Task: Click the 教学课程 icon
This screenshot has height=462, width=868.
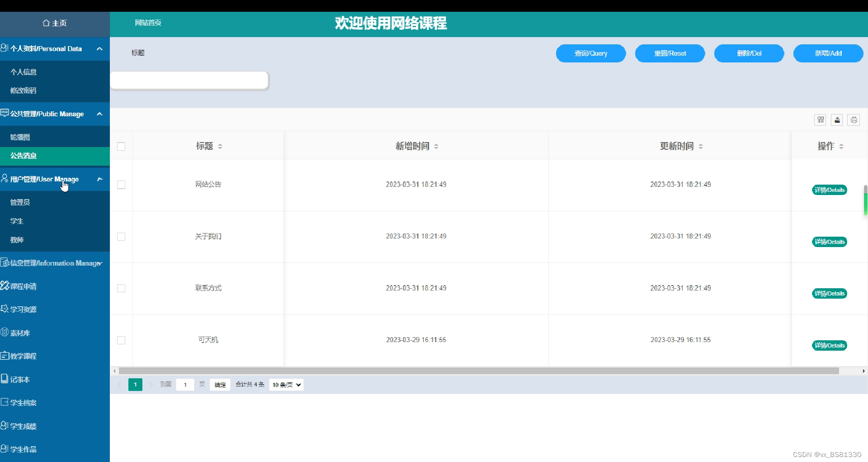Action: 5,356
